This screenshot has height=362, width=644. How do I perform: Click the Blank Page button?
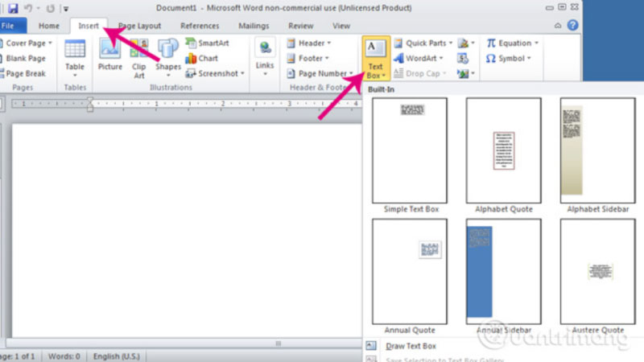click(x=26, y=59)
